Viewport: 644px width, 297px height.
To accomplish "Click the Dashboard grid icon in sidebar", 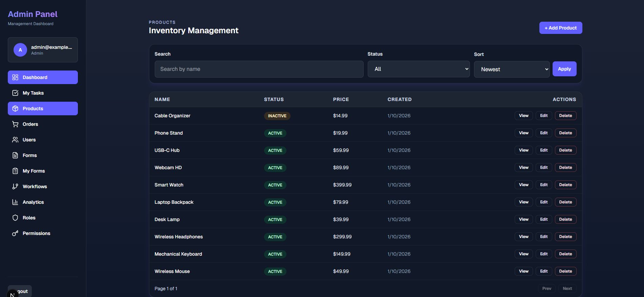I will pyautogui.click(x=15, y=77).
